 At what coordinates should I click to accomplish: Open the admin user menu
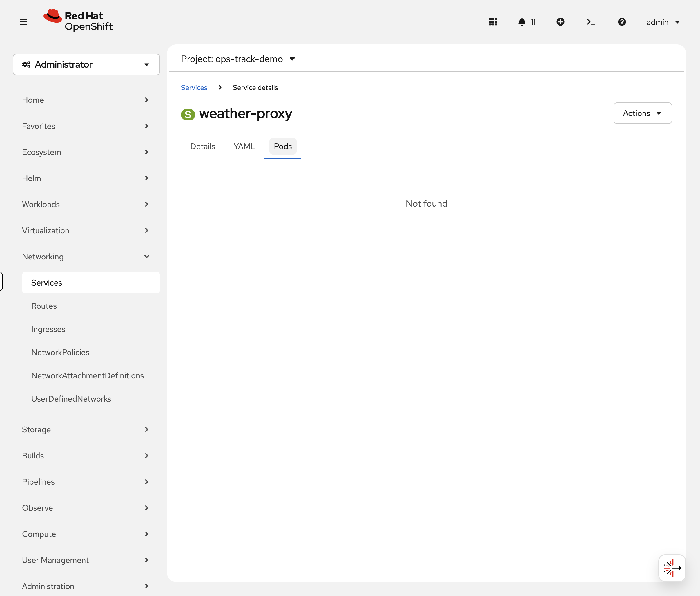[663, 22]
